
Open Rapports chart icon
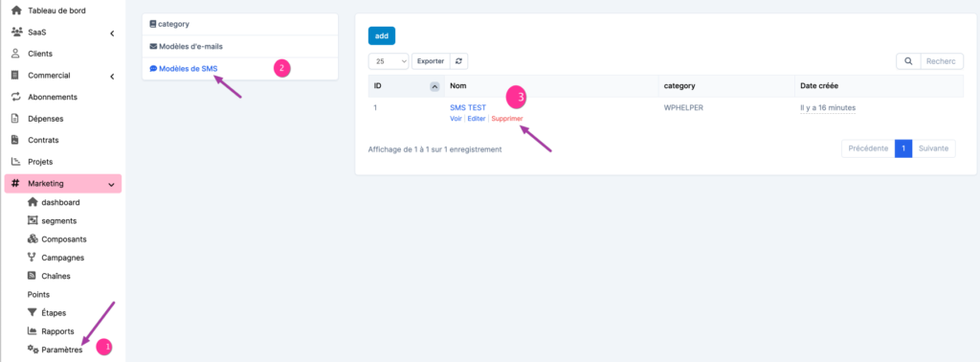[x=33, y=331]
